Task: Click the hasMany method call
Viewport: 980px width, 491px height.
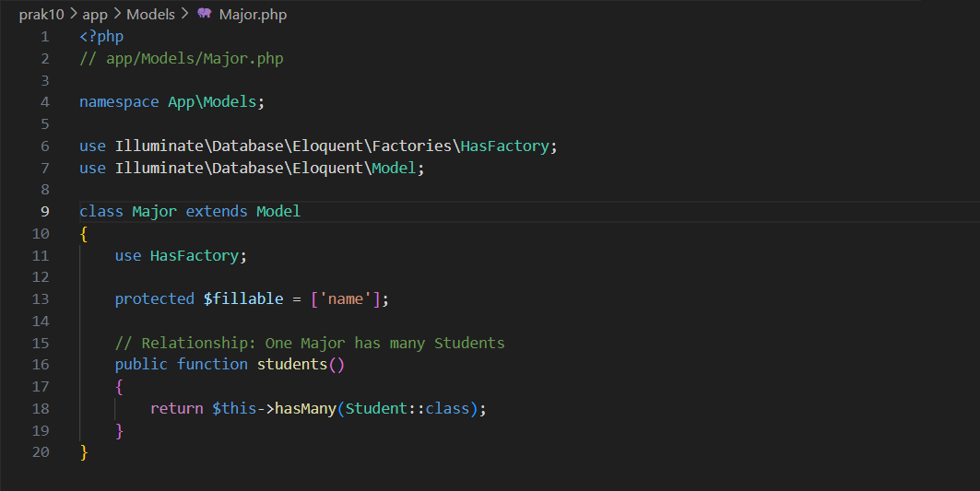Action: coord(304,408)
